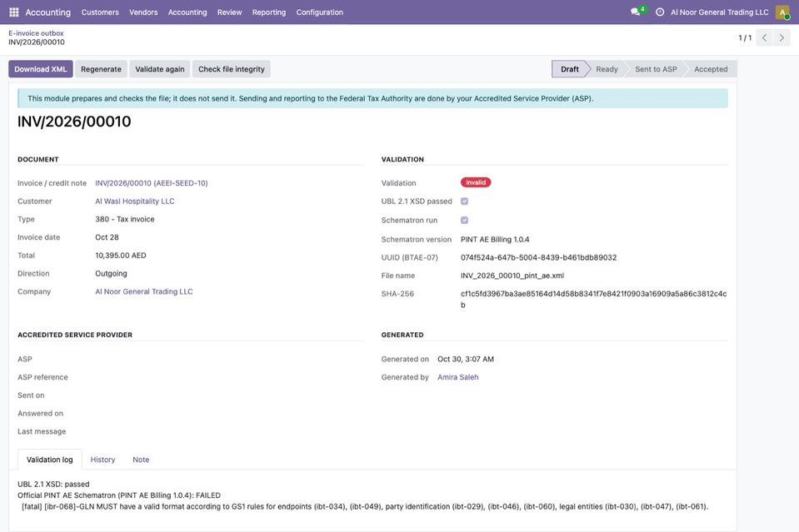The width and height of the screenshot is (799, 532).
Task: Open the Reporting menu
Action: pyautogui.click(x=269, y=12)
